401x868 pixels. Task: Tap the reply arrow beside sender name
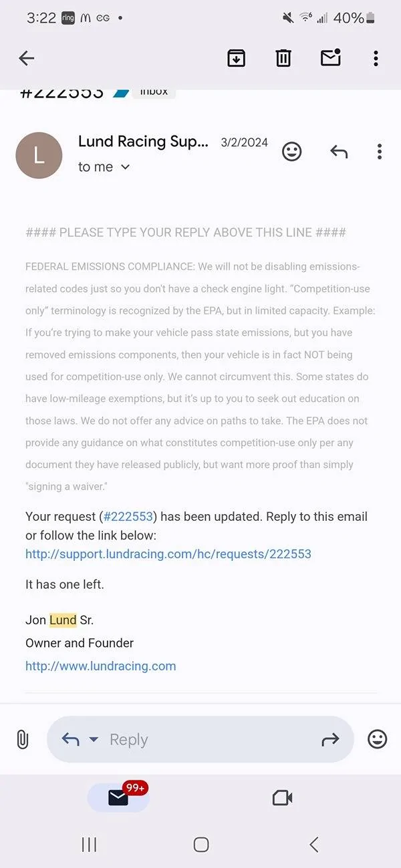pos(339,152)
